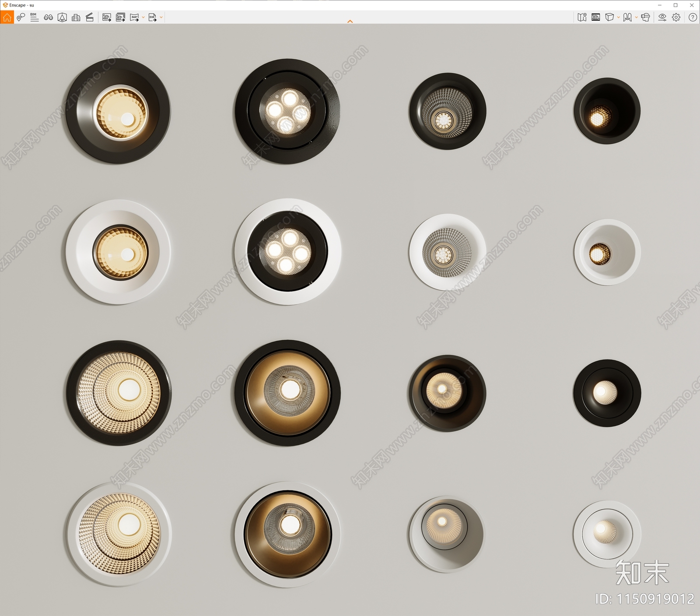700x616 pixels.
Task: Click the screenshot export icon
Action: (106, 17)
